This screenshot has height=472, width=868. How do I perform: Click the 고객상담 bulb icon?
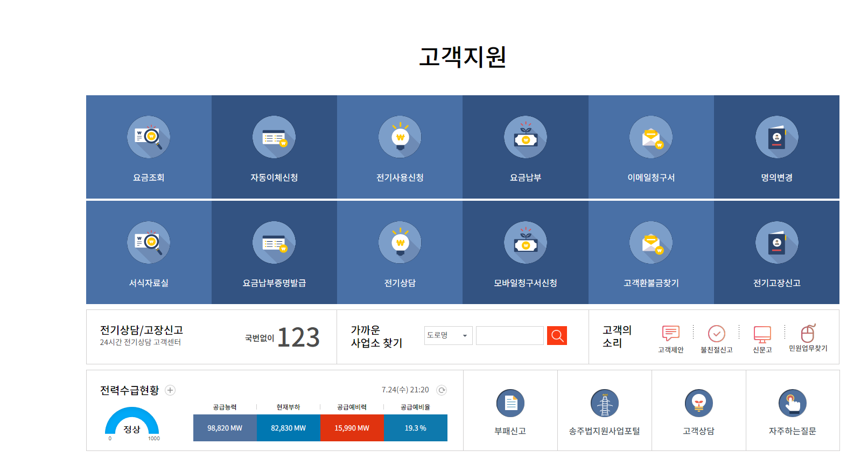point(699,403)
